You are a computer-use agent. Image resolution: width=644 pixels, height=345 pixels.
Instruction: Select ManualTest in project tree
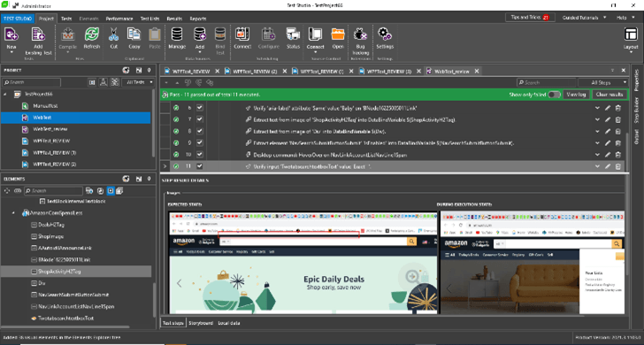coord(45,106)
